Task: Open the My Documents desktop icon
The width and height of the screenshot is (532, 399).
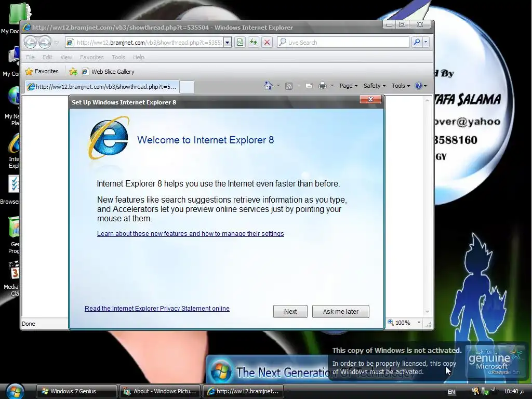Action: (16, 19)
